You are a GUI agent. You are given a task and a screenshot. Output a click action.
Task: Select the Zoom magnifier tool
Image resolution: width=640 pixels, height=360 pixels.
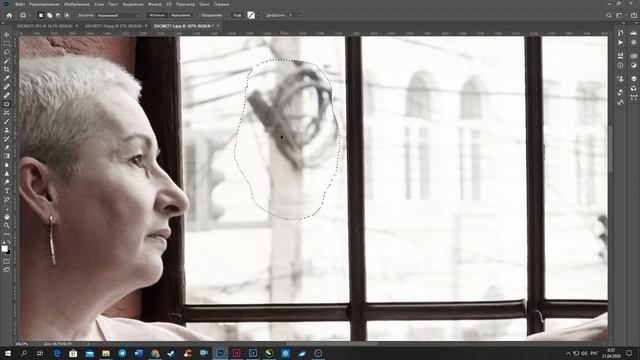[7, 225]
